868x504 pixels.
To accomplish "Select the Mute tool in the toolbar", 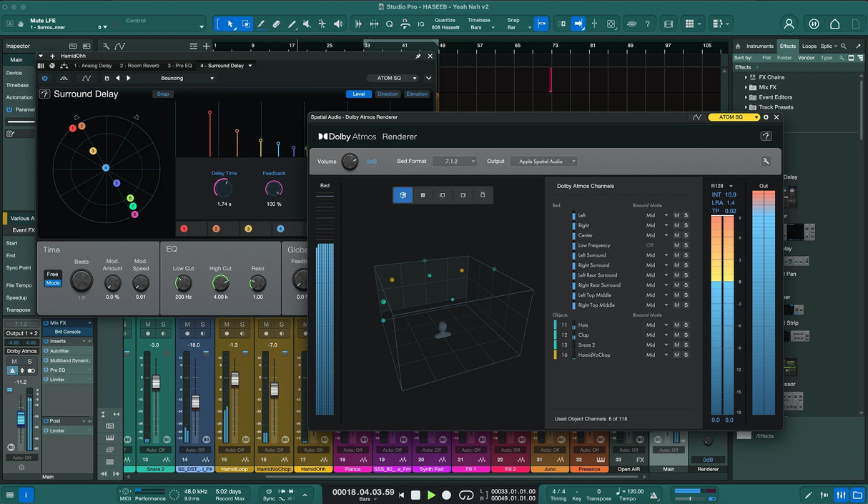I will pos(307,24).
